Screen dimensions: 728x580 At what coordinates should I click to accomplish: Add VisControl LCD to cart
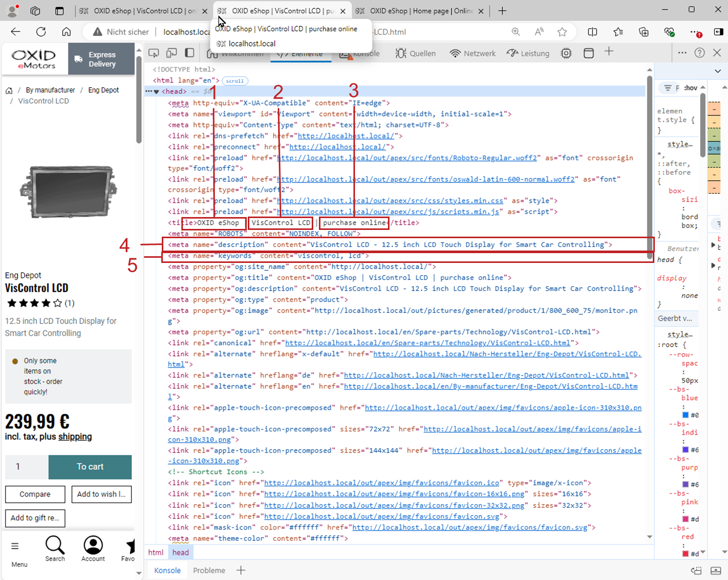[90, 467]
